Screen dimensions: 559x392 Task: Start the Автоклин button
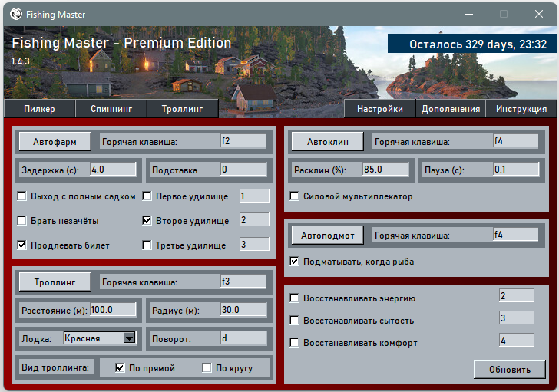(328, 142)
